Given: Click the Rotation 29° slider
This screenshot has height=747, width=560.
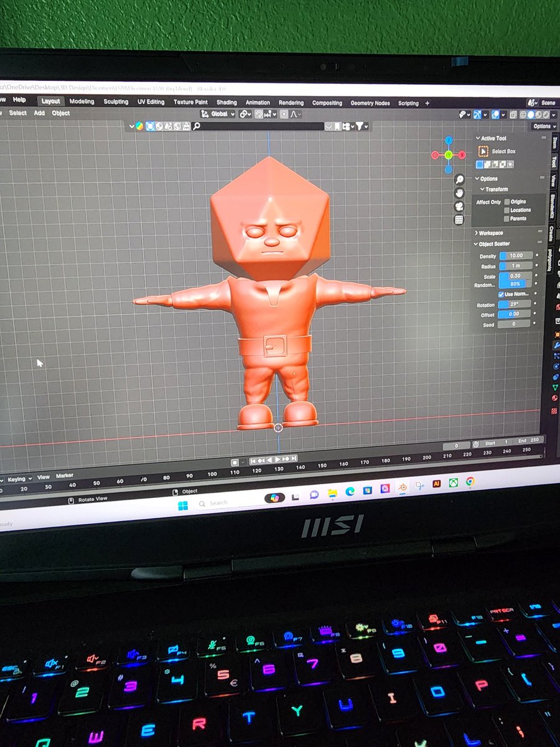Looking at the screenshot, I should pyautogui.click(x=516, y=304).
